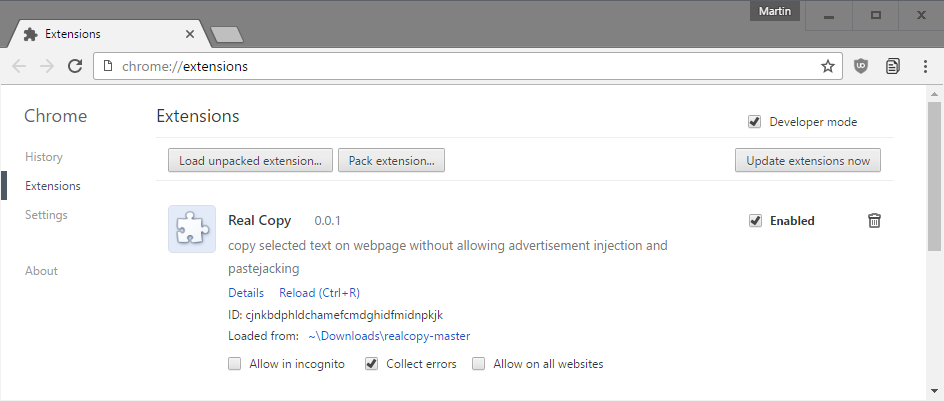
Task: Open the uBlock Origin shield extension
Action: 862,66
